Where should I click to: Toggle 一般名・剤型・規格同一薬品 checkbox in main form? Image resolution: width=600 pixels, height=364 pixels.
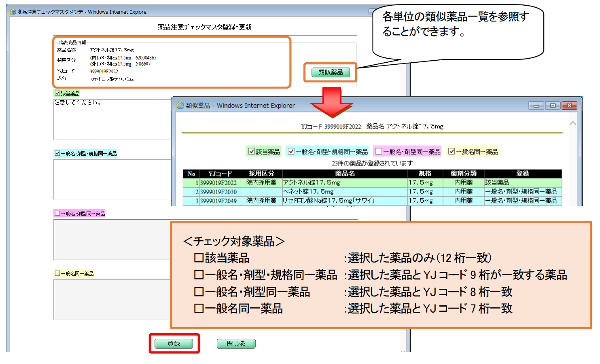[57, 153]
